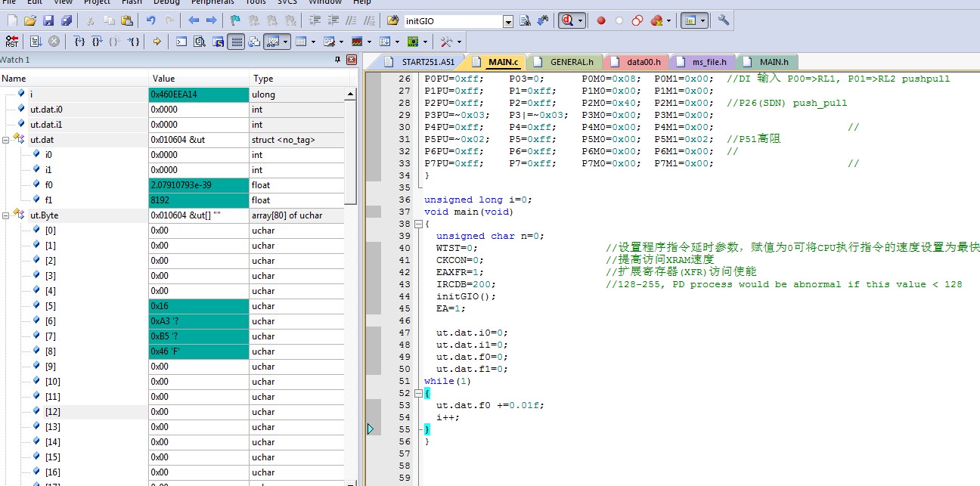Open Trace windows dropdown arrow
980x486 pixels.
tap(397, 42)
